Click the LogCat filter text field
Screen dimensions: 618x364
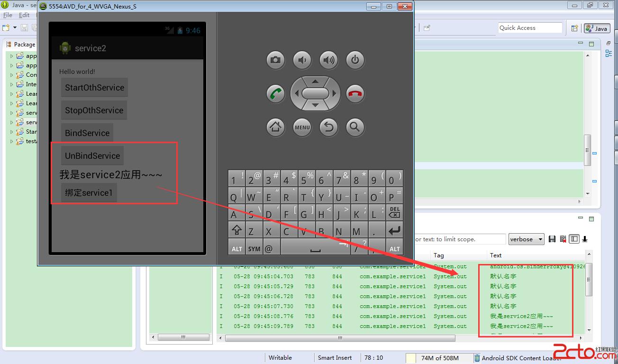(x=460, y=239)
